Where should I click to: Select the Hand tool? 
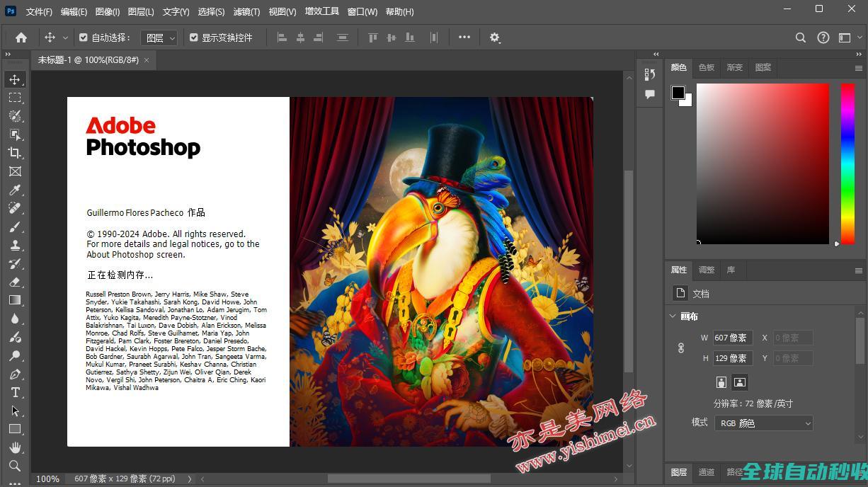pos(15,447)
